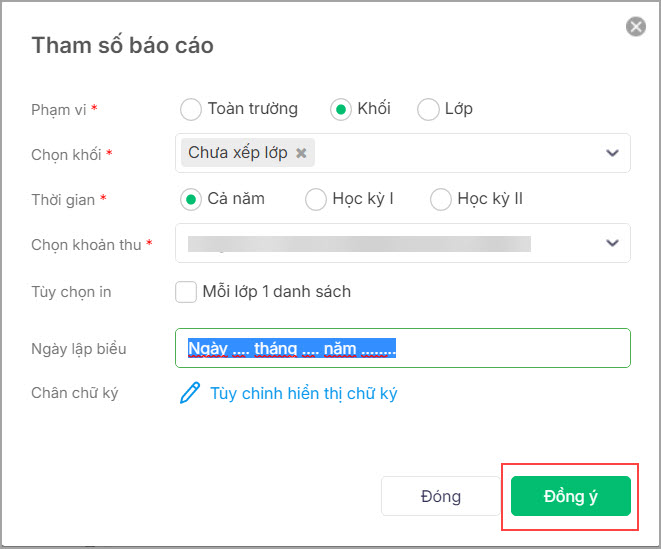Choose the Khối radio button
Viewport: 661px width, 549px height.
click(x=343, y=109)
